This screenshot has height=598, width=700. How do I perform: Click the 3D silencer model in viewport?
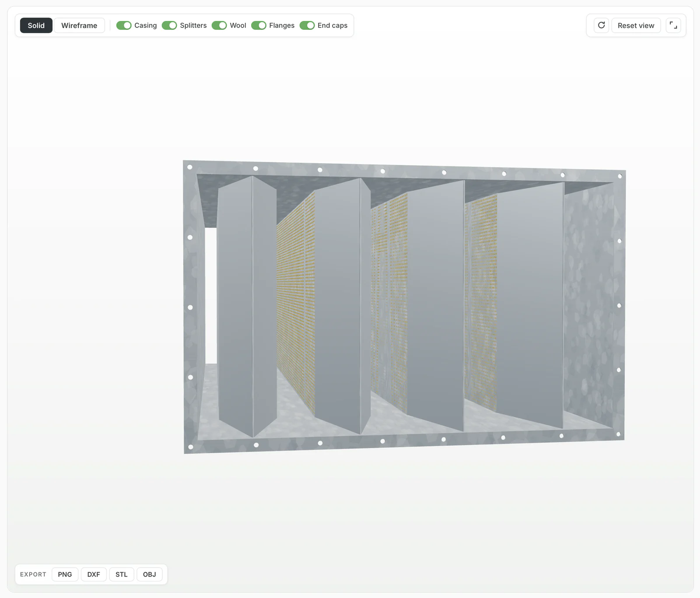pos(404,307)
